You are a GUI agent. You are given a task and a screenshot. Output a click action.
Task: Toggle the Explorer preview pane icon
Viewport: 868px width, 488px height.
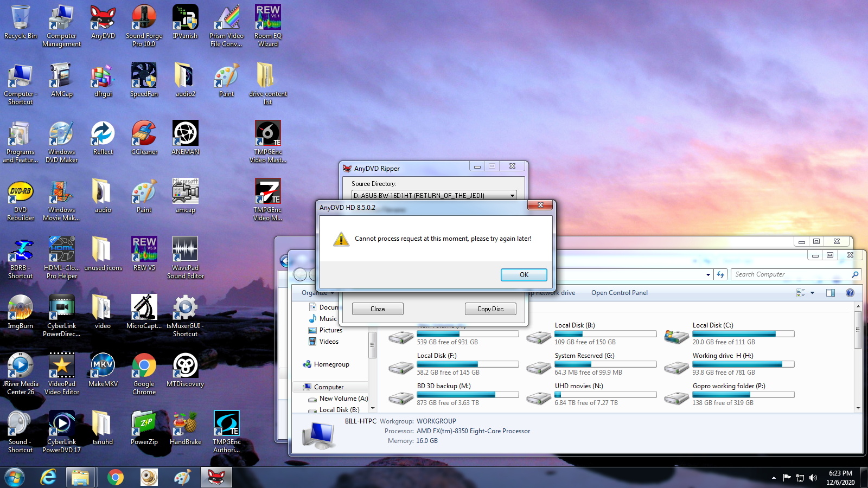[x=830, y=293]
